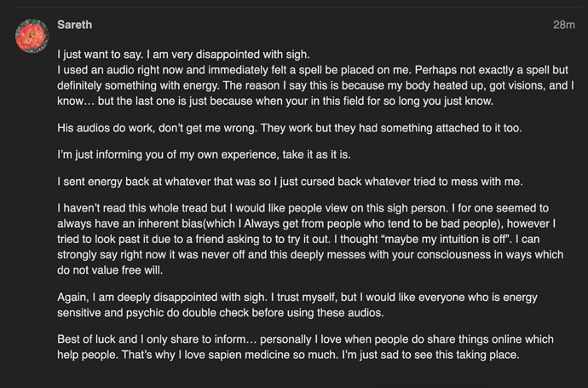Click the line 'do not value free will.'
Screen dimensions: 588x388
click(x=110, y=270)
